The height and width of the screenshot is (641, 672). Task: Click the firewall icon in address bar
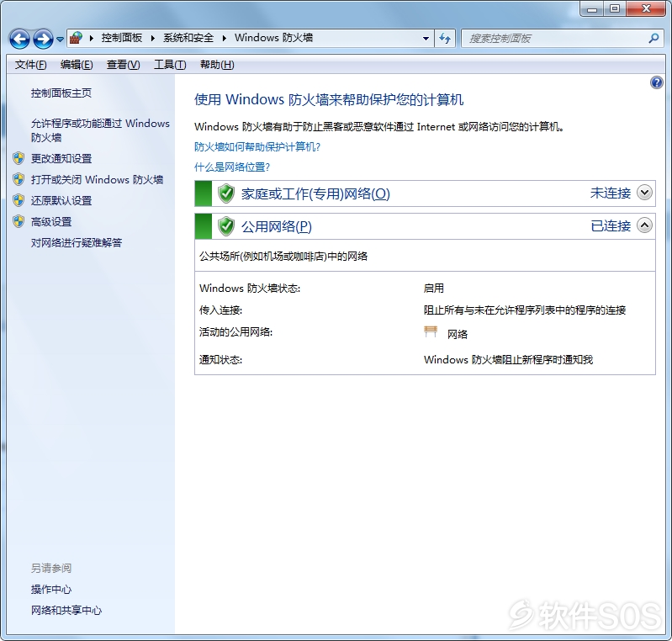coord(76,38)
